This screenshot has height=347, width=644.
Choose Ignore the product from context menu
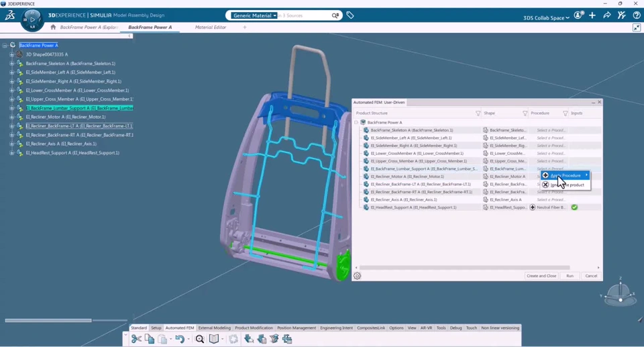[565, 185]
